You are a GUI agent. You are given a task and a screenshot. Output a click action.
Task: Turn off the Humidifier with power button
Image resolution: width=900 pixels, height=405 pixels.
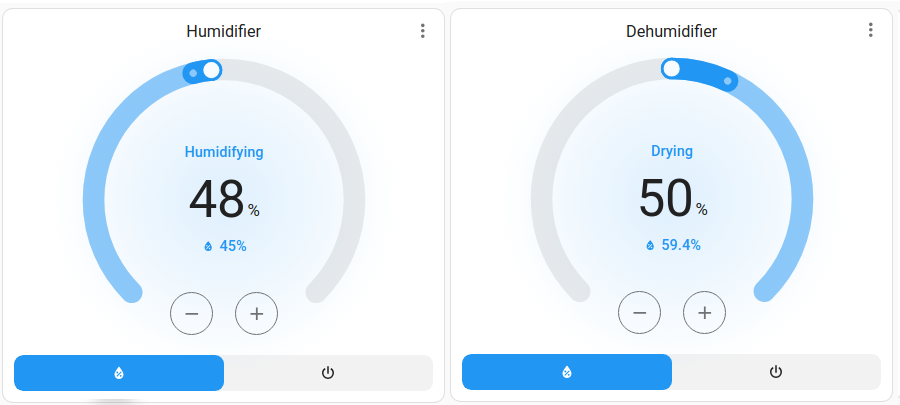point(328,373)
